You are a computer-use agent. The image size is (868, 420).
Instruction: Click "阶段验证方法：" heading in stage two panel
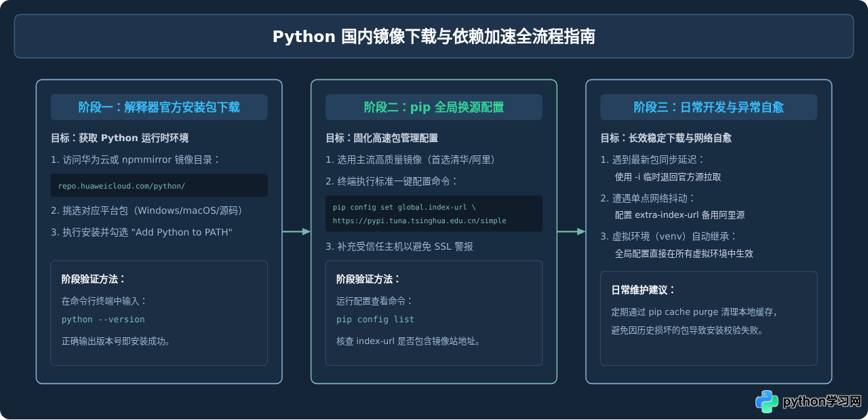(x=368, y=279)
